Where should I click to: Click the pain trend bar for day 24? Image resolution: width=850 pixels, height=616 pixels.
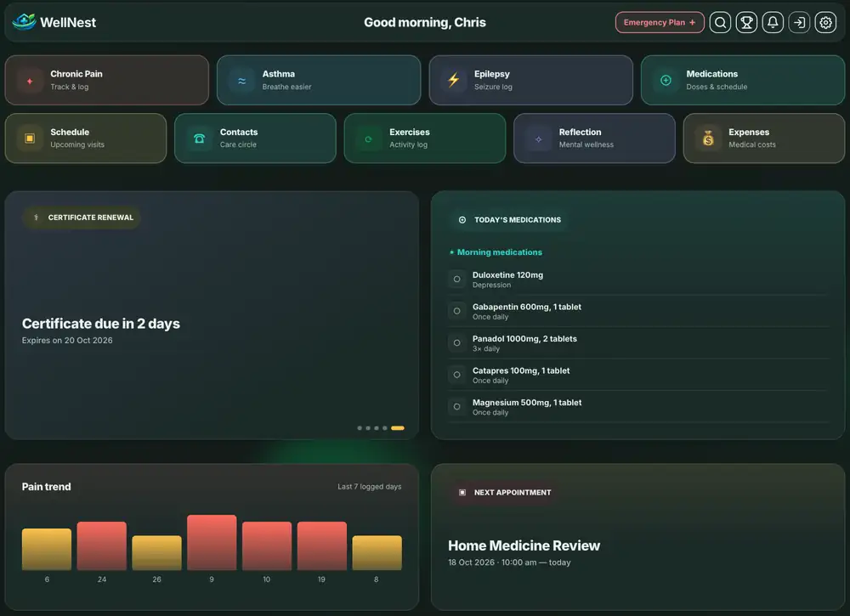click(101, 545)
